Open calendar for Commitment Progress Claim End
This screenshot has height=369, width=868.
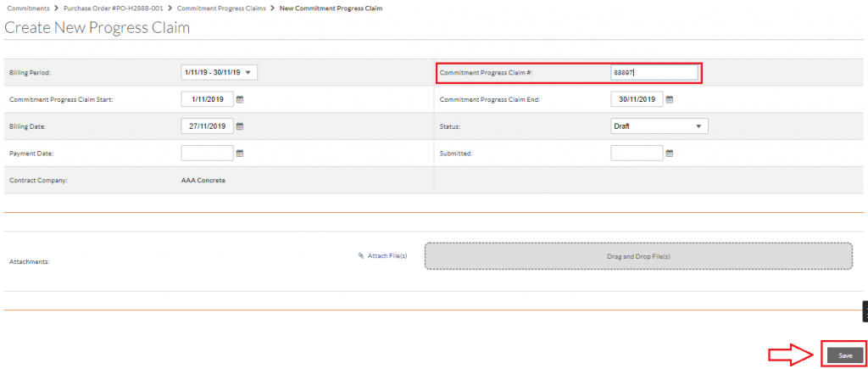[x=670, y=100]
